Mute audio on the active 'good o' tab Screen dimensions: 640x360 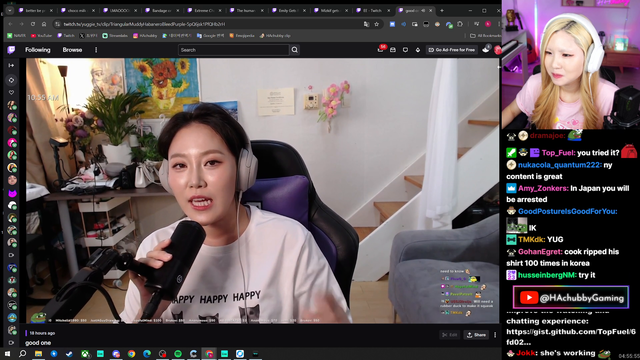click(x=423, y=11)
